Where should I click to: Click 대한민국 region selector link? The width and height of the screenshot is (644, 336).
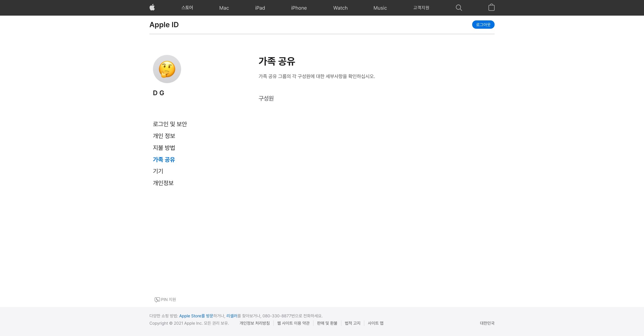coord(487,323)
